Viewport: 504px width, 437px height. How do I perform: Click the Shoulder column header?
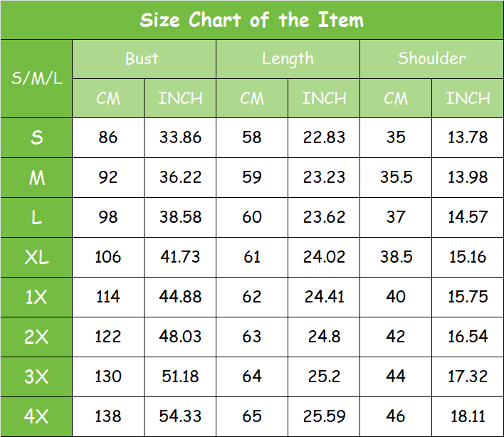(x=431, y=58)
